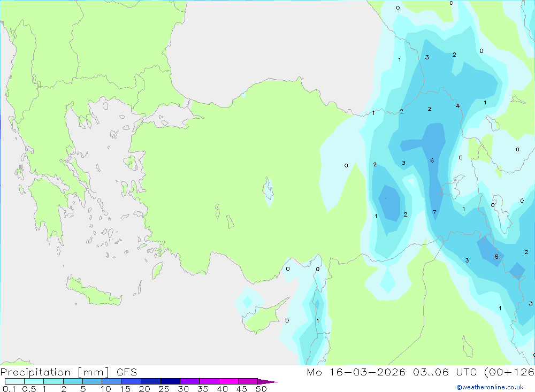Screen dimensions: 535x392
Task: Pick the 10–15 mm legend swatch
Action: tap(112, 381)
